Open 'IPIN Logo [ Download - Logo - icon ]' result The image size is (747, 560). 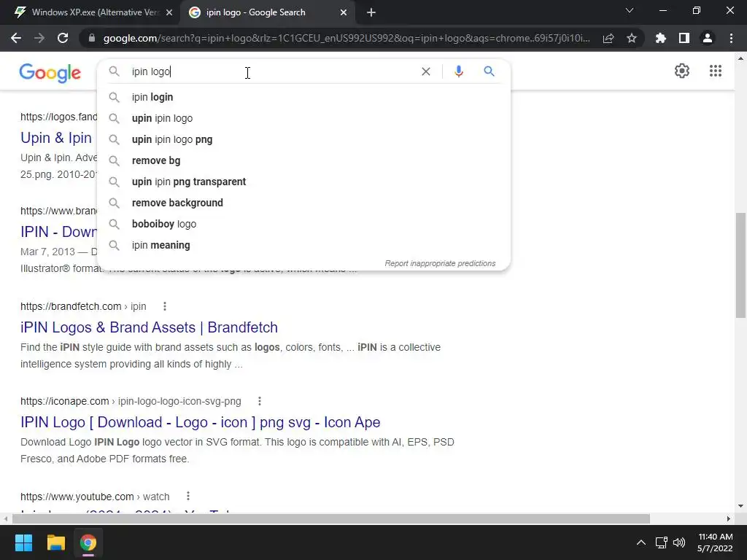pos(200,422)
